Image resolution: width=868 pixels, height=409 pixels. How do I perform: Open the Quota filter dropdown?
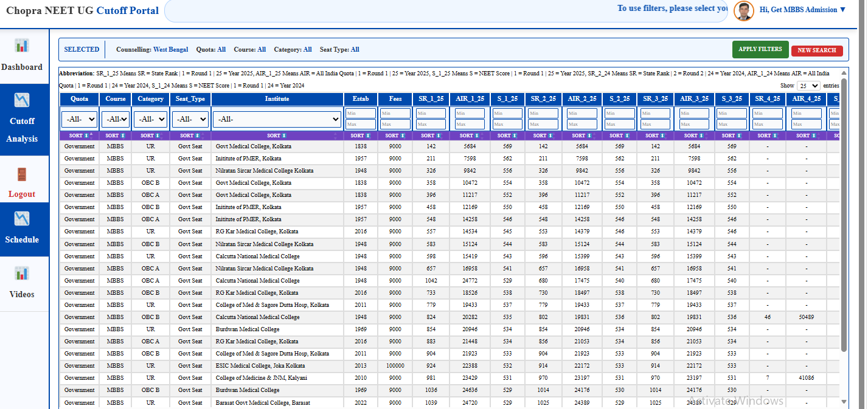(80, 119)
